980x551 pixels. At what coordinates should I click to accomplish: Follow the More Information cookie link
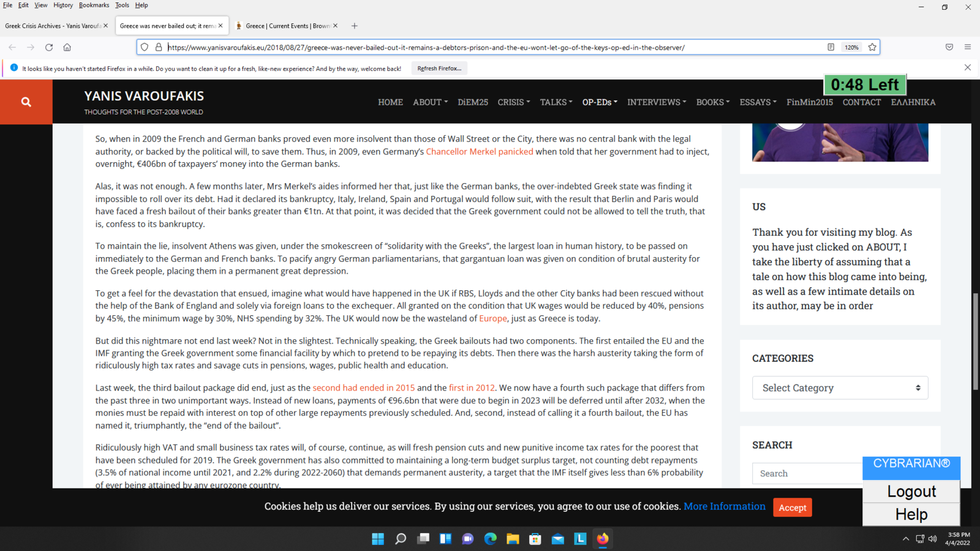click(x=725, y=506)
